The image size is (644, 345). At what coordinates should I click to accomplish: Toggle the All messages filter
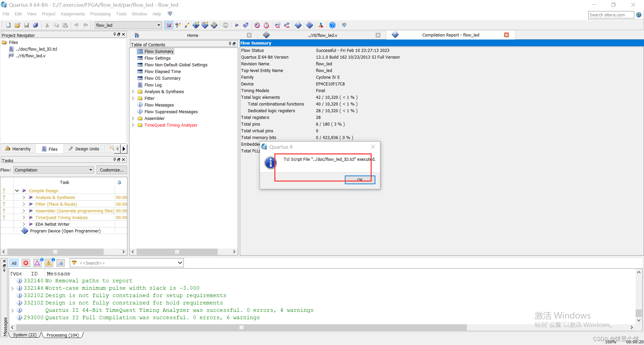click(x=14, y=263)
